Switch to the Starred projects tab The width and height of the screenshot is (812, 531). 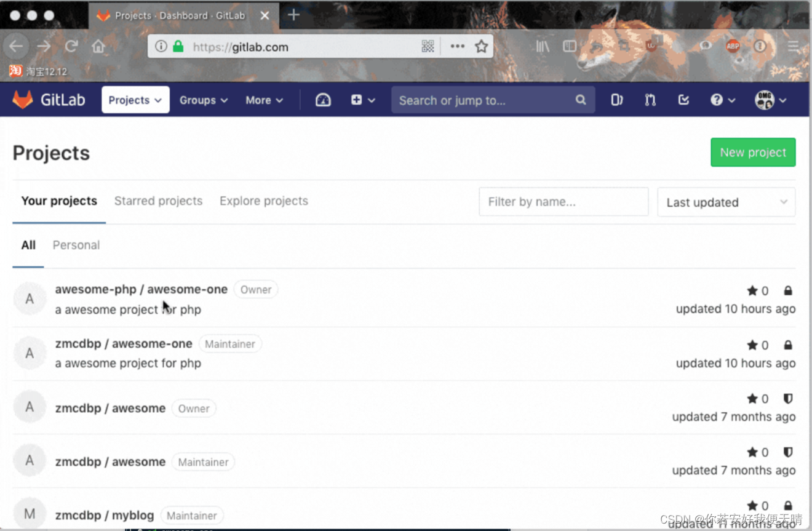pos(158,201)
